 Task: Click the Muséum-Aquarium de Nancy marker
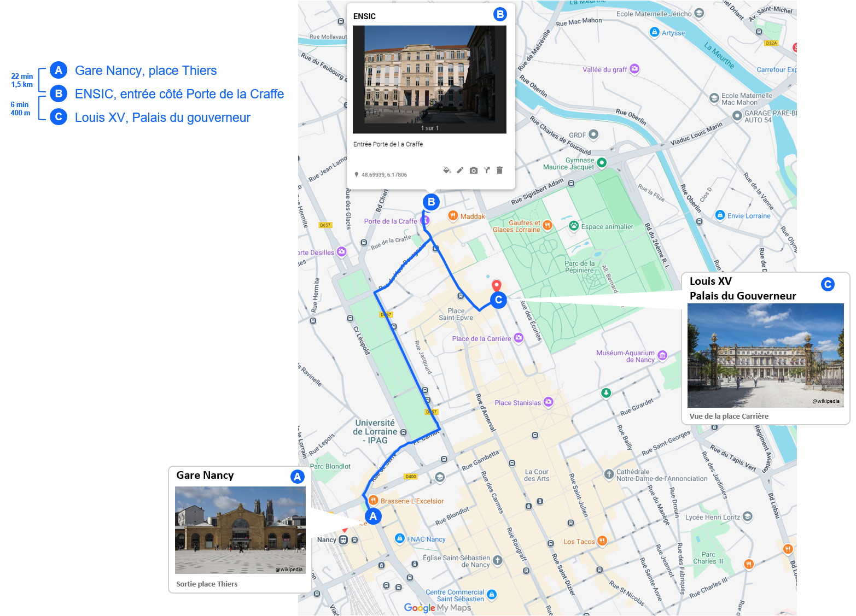pyautogui.click(x=662, y=356)
